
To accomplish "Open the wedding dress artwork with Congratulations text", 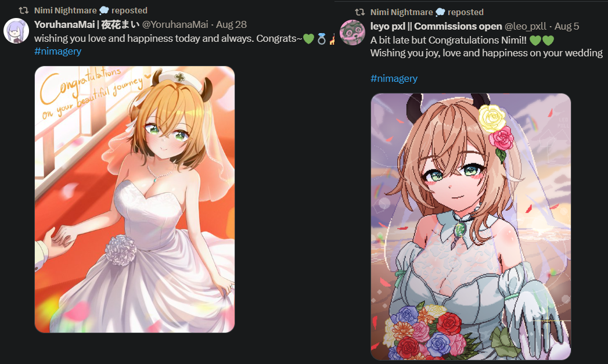I will (x=135, y=199).
